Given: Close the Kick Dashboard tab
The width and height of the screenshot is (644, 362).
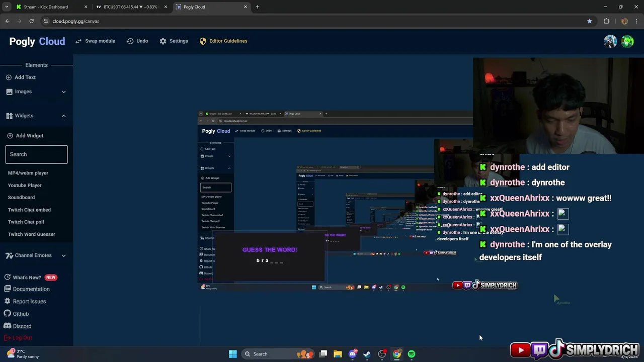Looking at the screenshot, I should tap(86, 7).
